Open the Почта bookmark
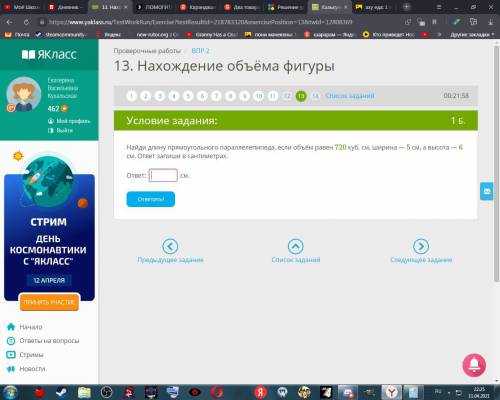 tap(18, 34)
